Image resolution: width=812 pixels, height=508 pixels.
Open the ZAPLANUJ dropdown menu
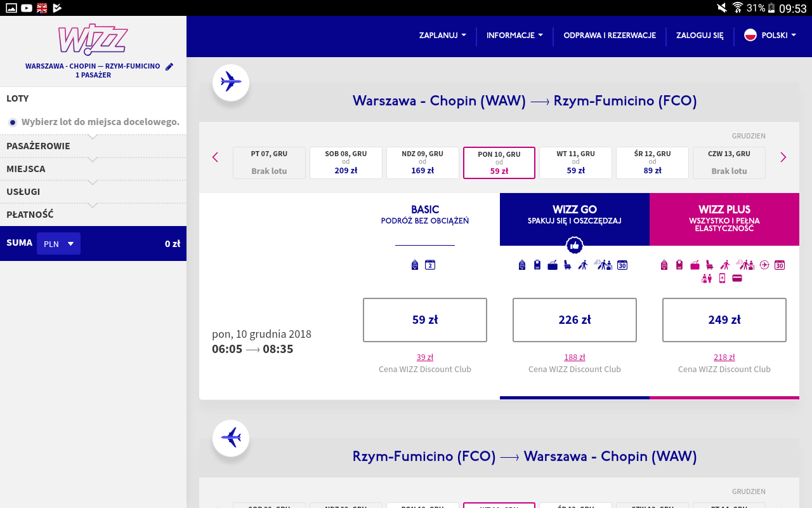(x=443, y=36)
